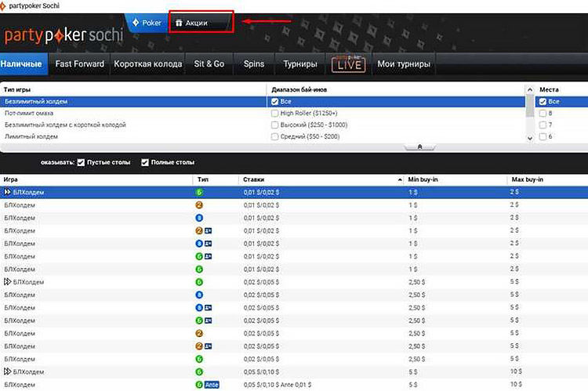Toggle the Пустые столы checkbox

coord(82,162)
